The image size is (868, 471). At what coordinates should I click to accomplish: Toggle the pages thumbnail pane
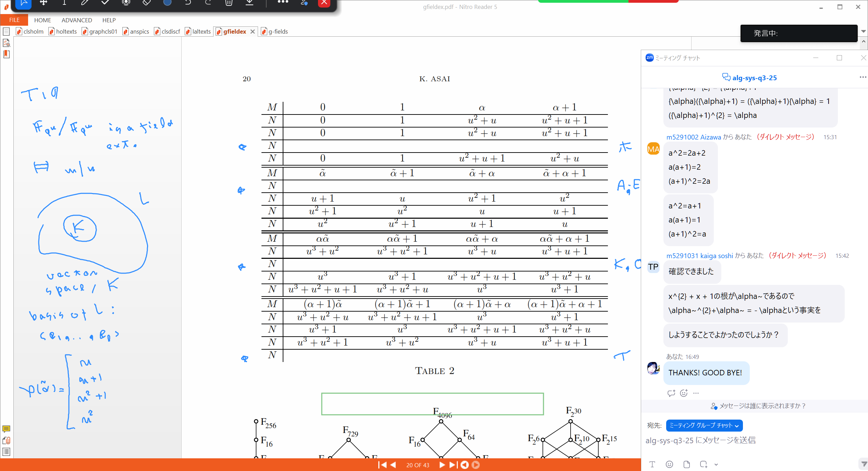tap(6, 32)
